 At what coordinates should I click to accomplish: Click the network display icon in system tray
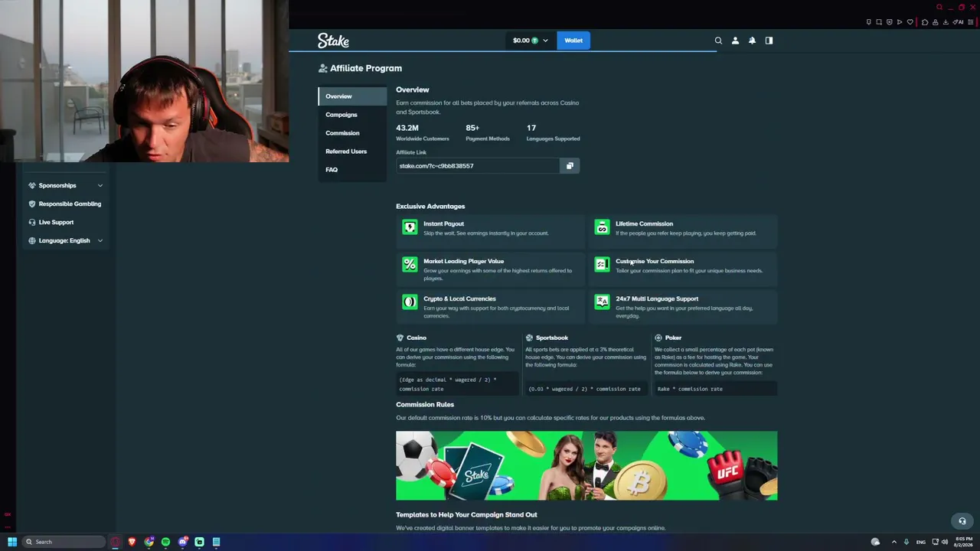[x=935, y=542]
